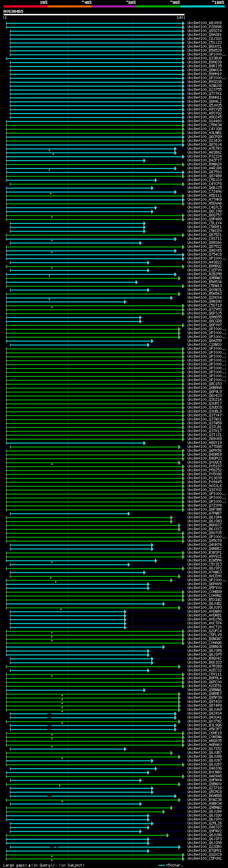Select hit label UniRef100_Q9NIH0
228x868 pixels.
pos(204,301)
